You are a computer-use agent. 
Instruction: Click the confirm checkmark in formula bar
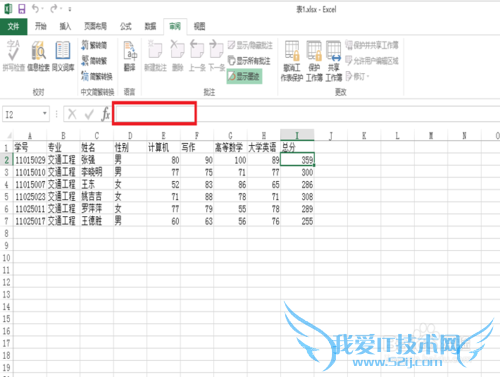(x=89, y=114)
